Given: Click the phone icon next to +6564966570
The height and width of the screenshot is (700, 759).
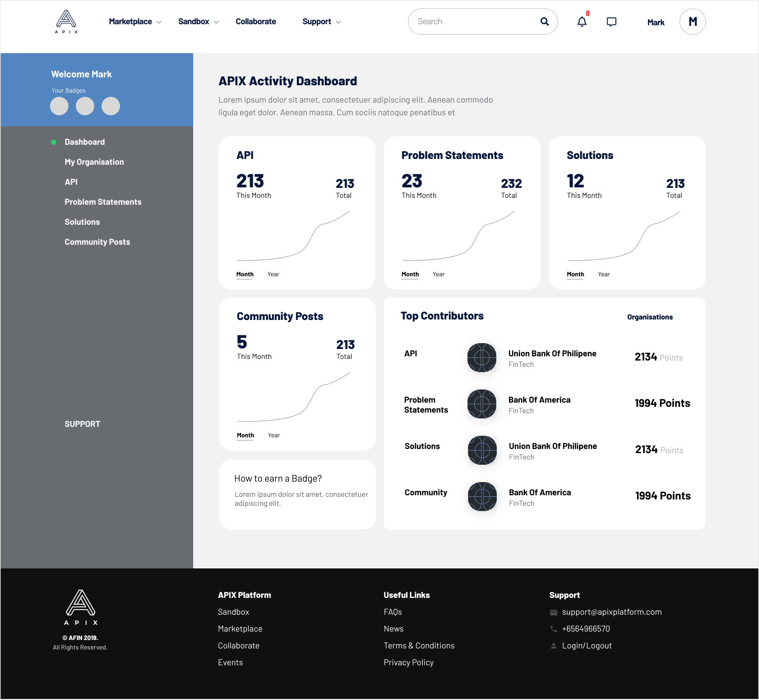Looking at the screenshot, I should click(553, 629).
